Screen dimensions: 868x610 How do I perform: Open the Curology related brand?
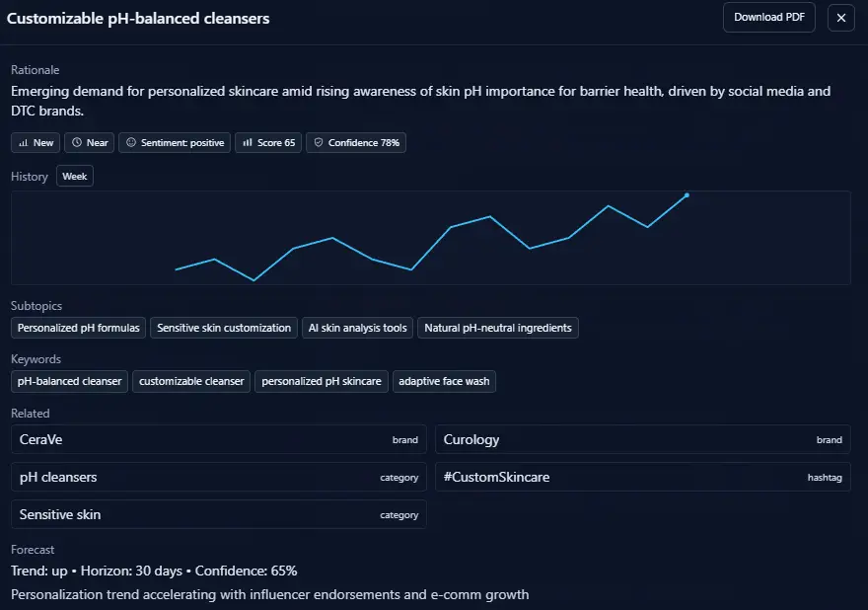642,439
